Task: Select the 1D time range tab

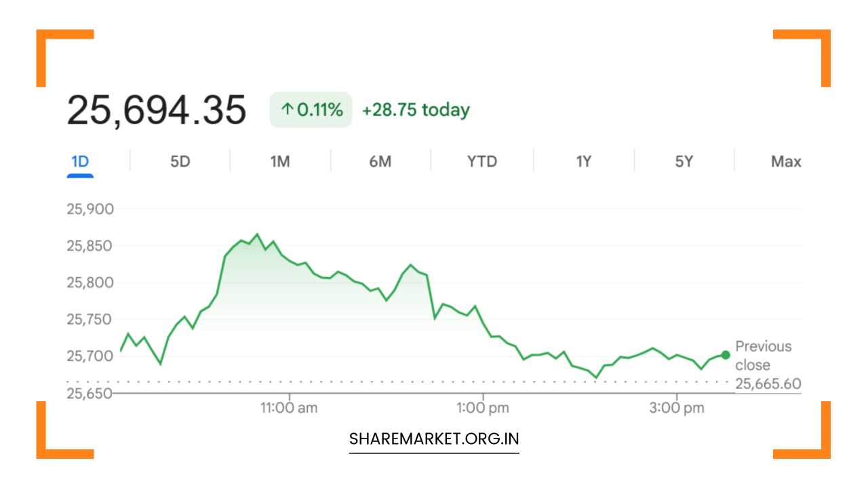Action: [x=80, y=161]
